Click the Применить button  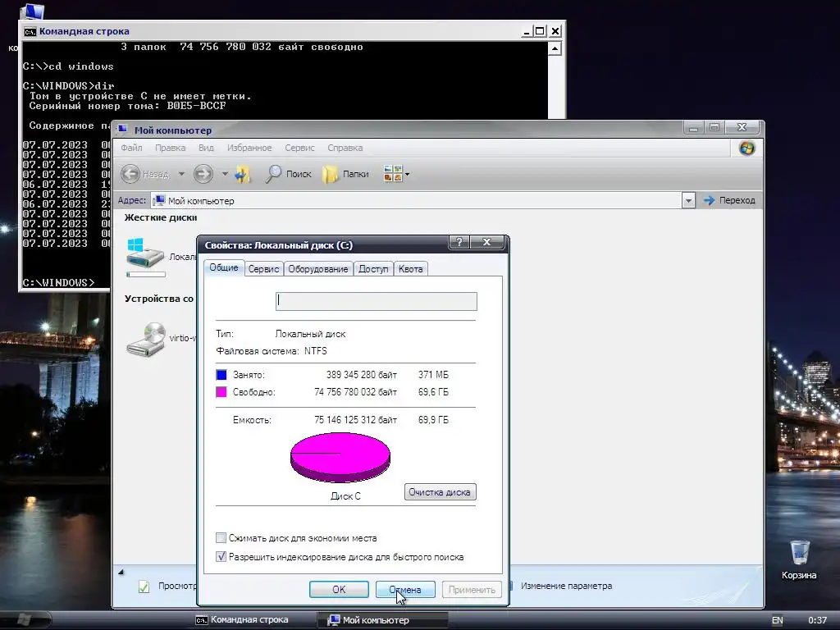coord(472,589)
